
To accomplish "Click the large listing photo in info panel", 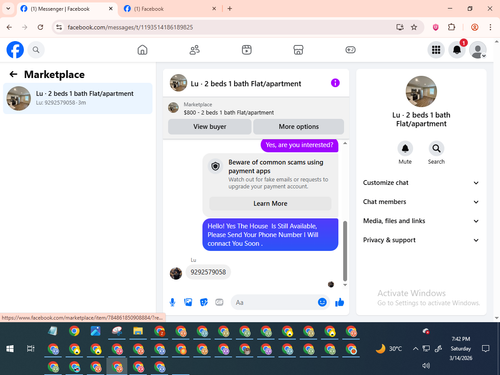I will click(x=421, y=91).
